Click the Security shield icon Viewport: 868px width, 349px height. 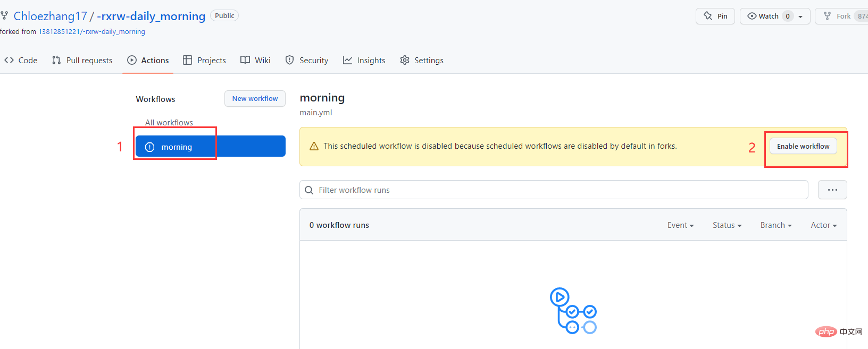(x=289, y=61)
